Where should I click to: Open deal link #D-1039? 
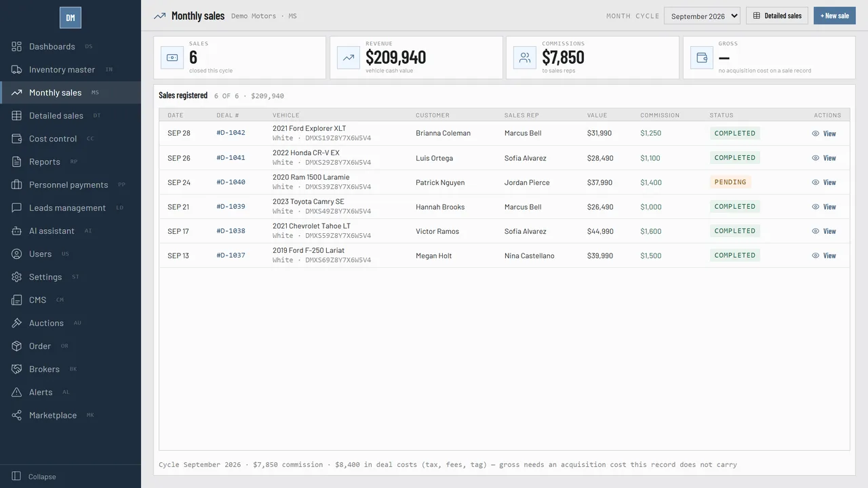pos(231,206)
